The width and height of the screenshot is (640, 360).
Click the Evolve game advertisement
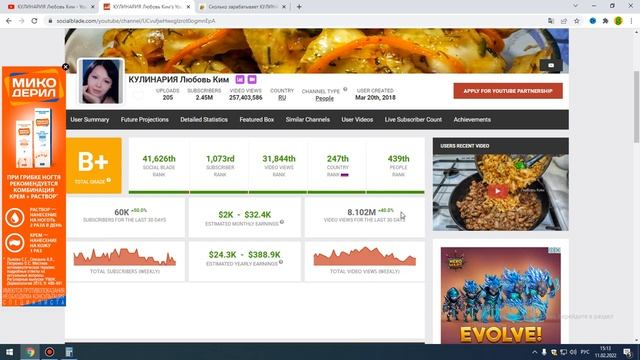500,296
